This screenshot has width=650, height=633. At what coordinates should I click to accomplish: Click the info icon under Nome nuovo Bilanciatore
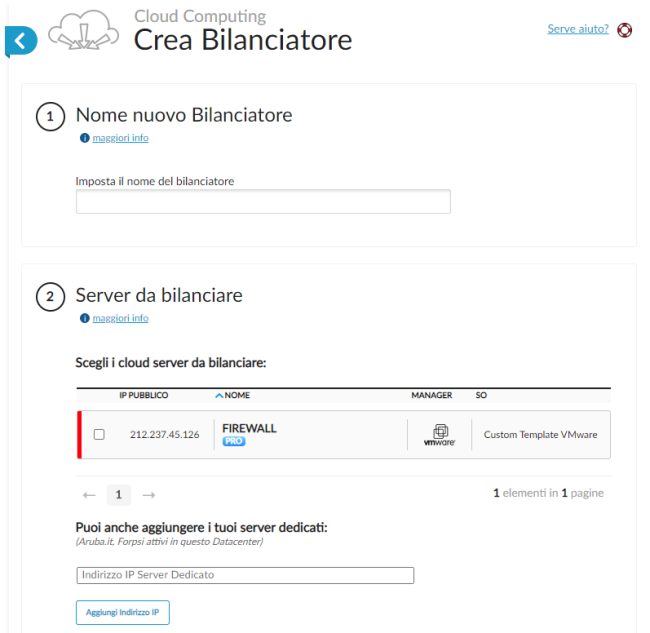coord(85,138)
